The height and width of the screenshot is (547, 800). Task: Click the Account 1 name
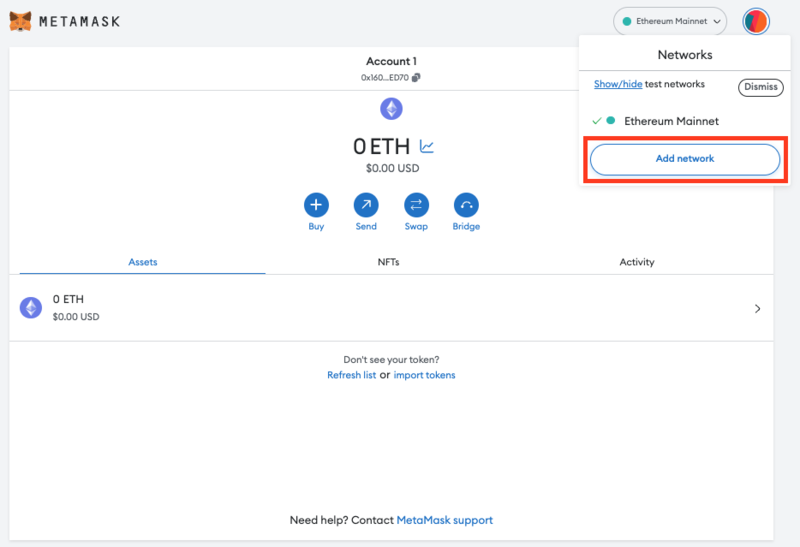pyautogui.click(x=391, y=61)
